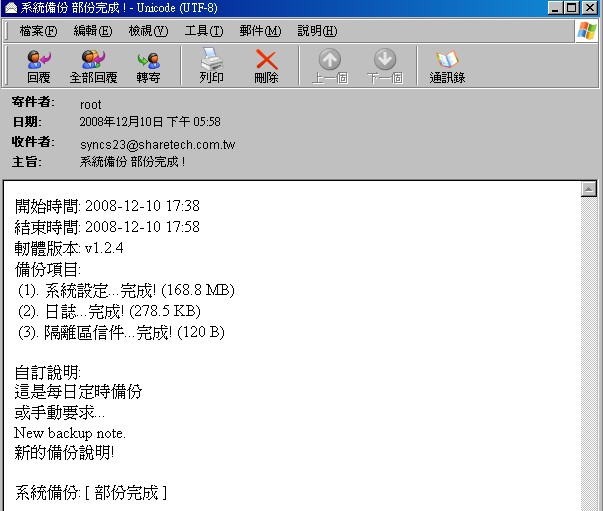Go to the next message (下一個)
Screen dimensions: 603x511
coord(384,66)
